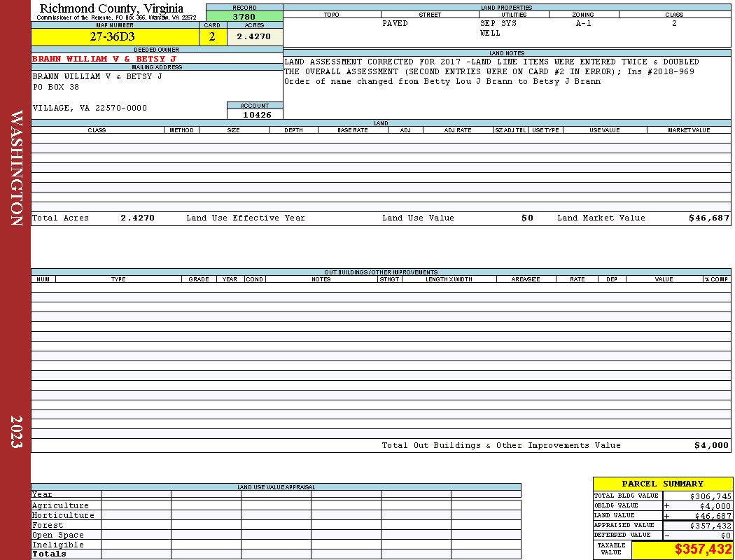The height and width of the screenshot is (560, 735).
Task: Click the MARKET VALUE column header
Action: (689, 130)
